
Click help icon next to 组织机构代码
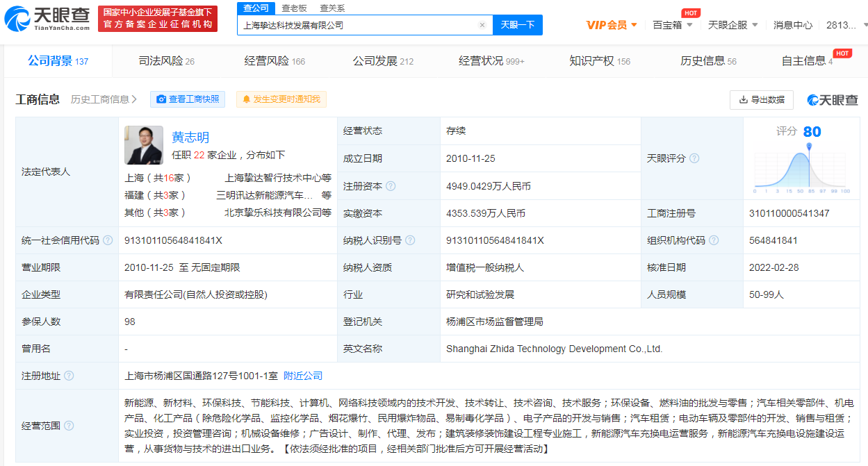coord(714,240)
